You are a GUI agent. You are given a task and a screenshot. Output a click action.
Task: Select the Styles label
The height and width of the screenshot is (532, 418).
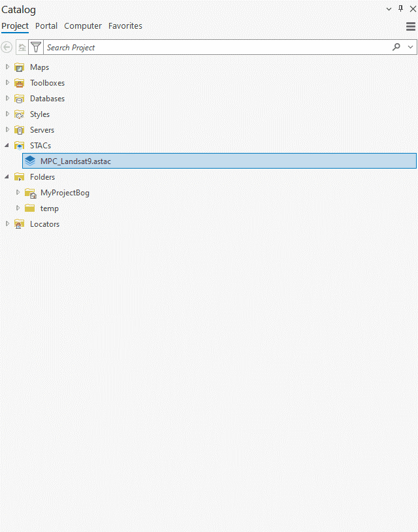[x=40, y=114]
